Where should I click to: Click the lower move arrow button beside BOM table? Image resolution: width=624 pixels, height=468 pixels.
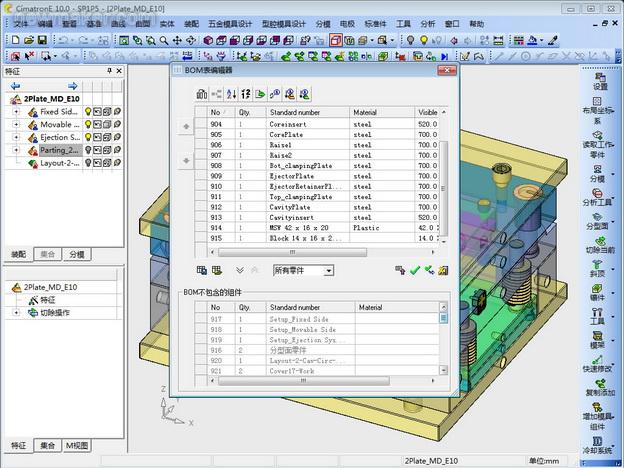click(186, 161)
